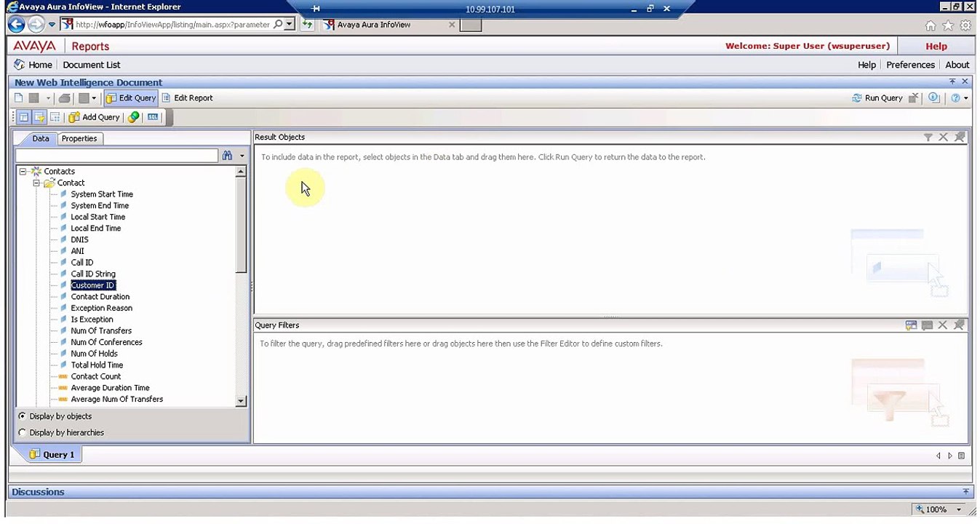Click the Query Filters remove X icon

click(x=943, y=325)
